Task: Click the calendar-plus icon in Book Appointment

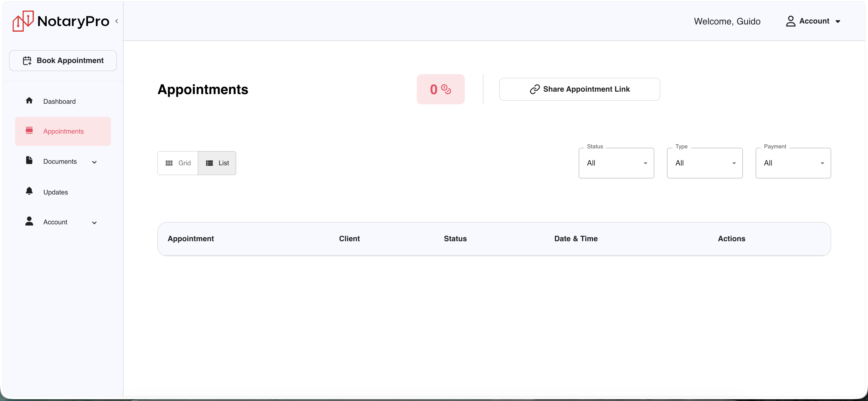Action: (x=27, y=61)
